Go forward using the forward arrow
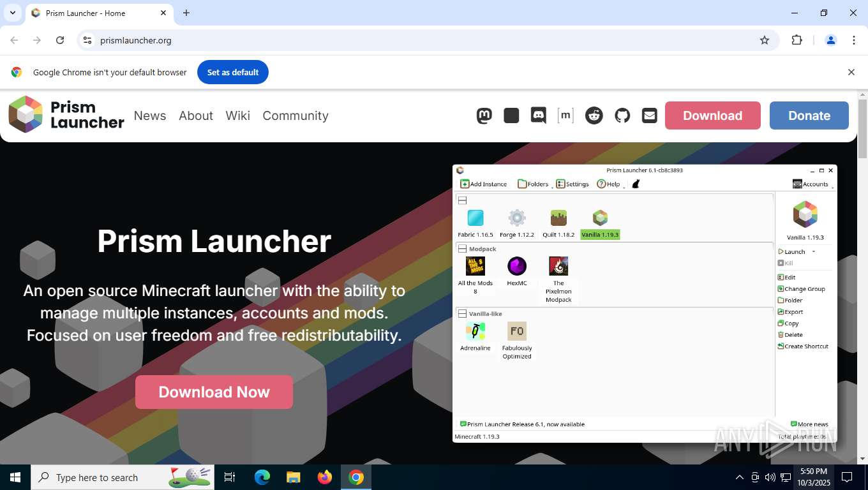 [37, 40]
